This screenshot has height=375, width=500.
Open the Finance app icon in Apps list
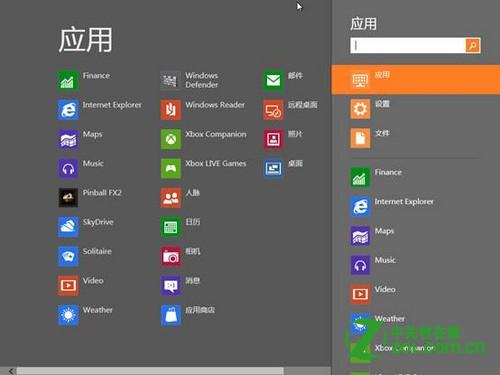[x=68, y=81]
